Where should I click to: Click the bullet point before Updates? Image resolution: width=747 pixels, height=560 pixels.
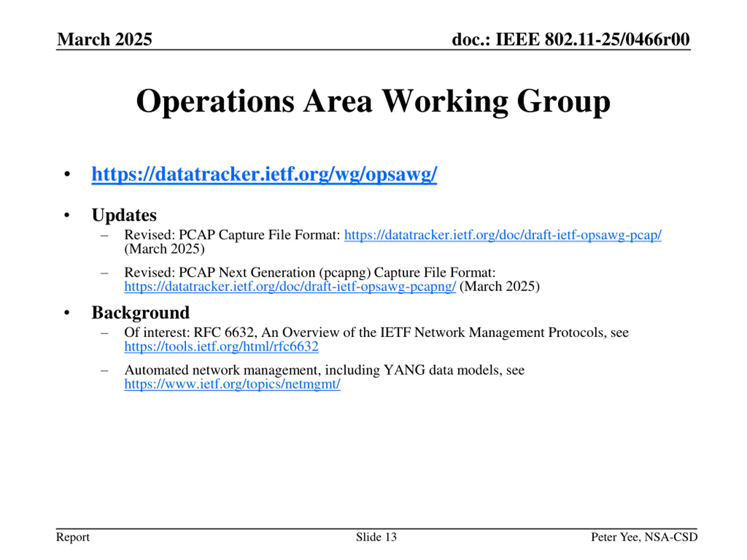pos(67,215)
